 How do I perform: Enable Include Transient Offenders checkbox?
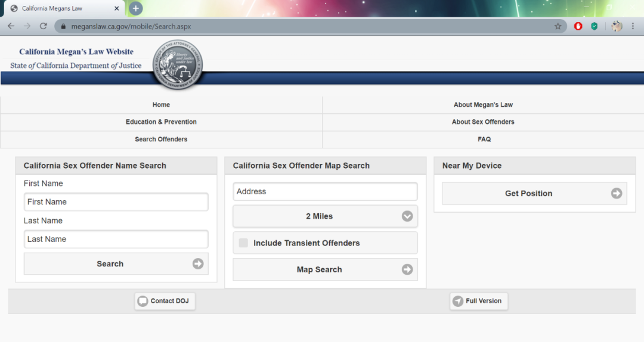click(x=243, y=243)
